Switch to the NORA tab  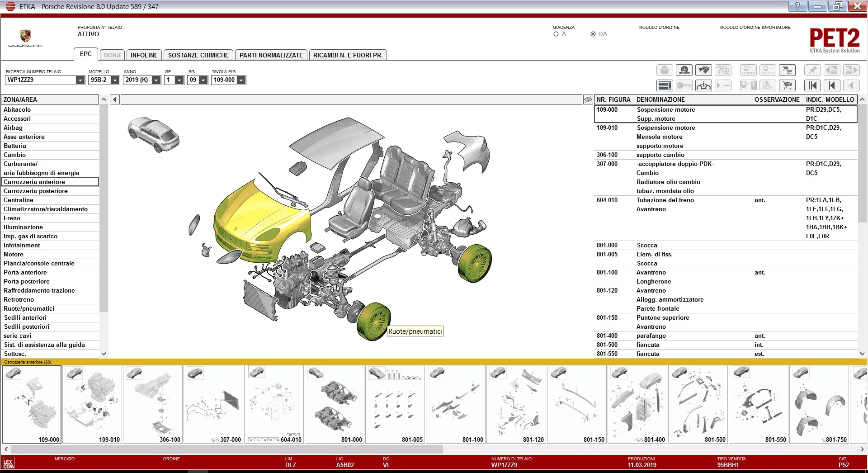click(x=112, y=55)
